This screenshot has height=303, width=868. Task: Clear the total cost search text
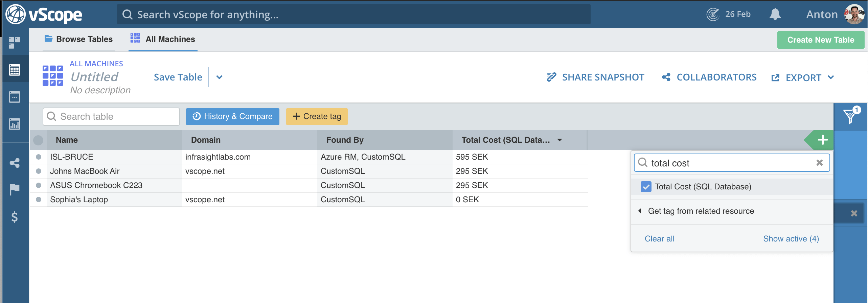pyautogui.click(x=819, y=163)
